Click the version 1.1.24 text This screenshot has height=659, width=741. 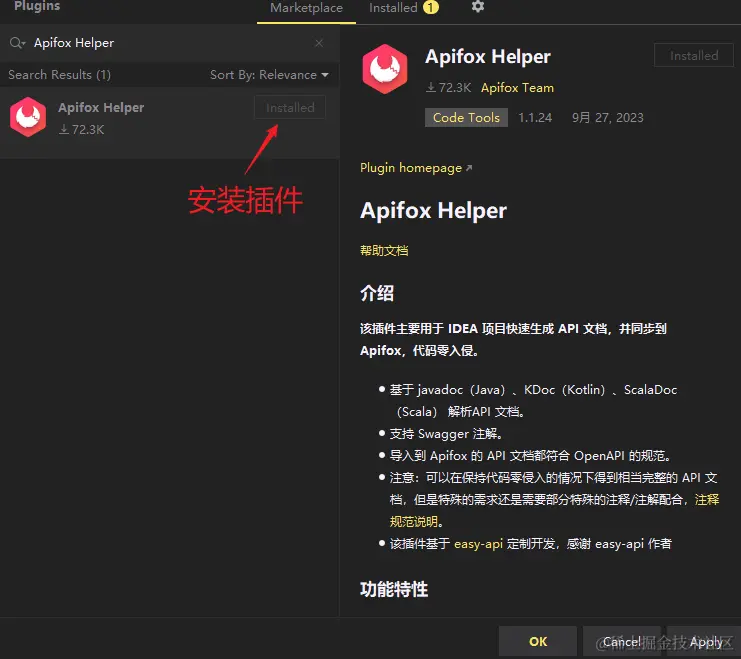(535, 118)
